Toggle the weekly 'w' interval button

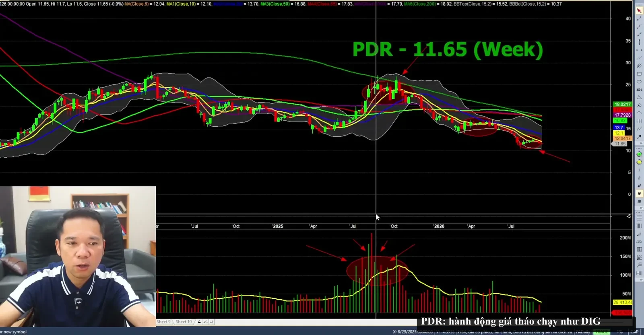639,193
